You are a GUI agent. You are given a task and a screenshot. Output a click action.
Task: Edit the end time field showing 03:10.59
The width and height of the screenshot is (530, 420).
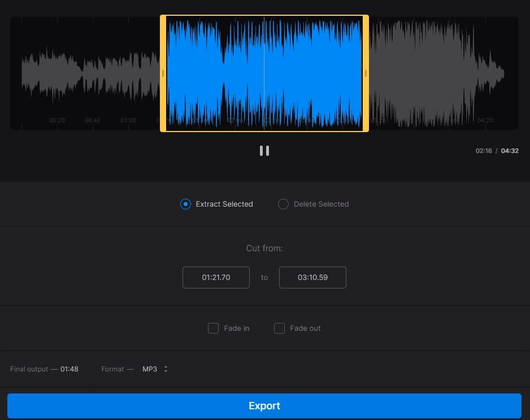coord(312,277)
